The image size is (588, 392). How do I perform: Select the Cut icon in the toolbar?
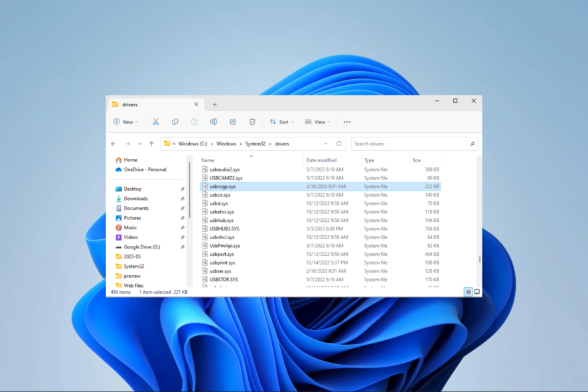point(156,122)
